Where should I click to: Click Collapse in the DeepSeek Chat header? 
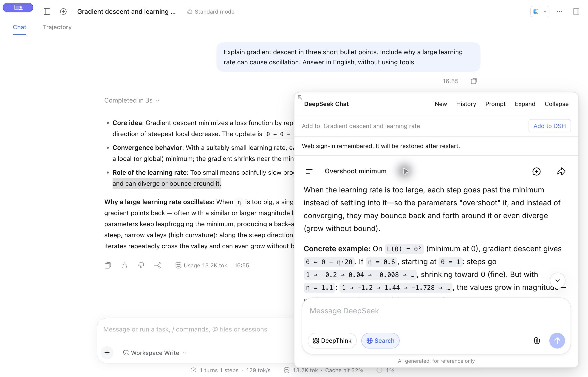[557, 104]
